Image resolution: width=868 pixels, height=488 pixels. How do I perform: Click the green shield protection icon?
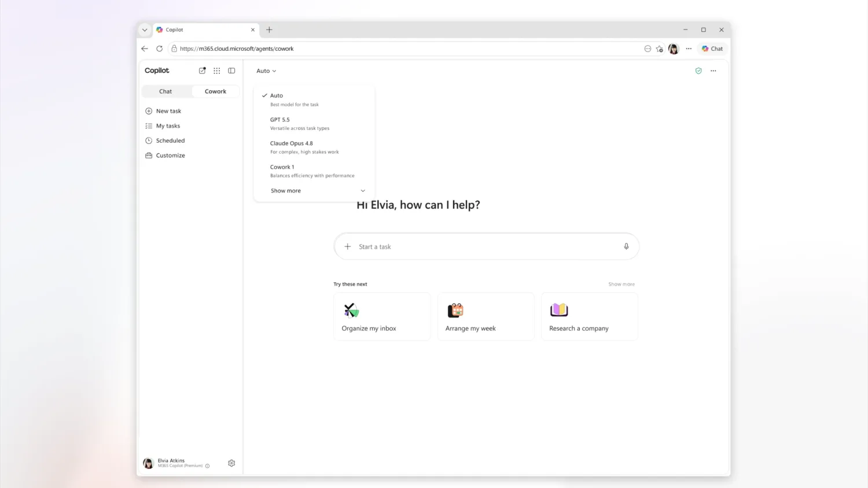coord(698,71)
